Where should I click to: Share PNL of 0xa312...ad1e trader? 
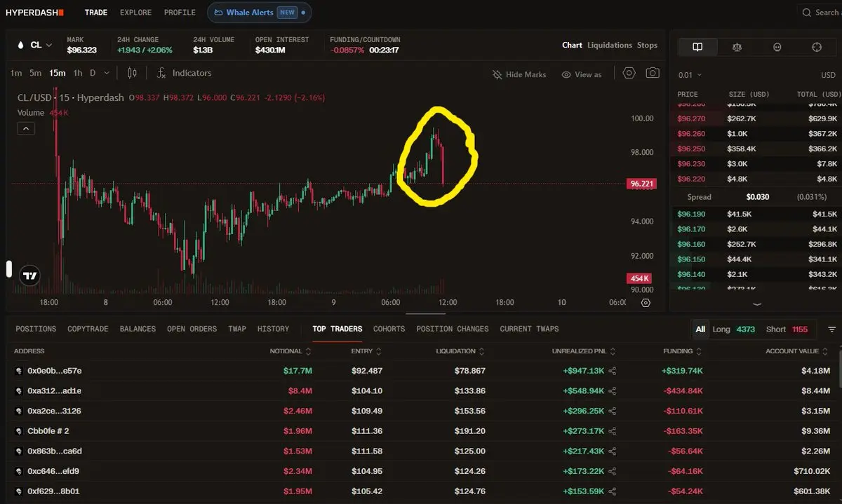(613, 391)
